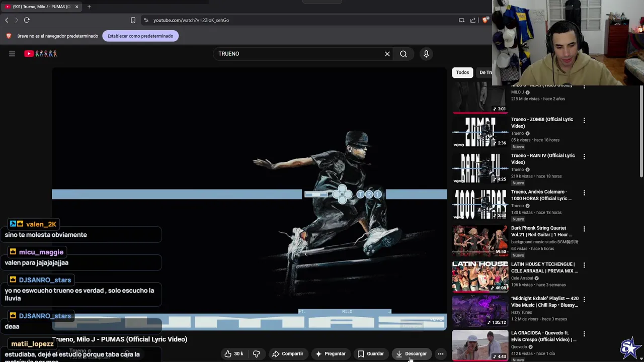Open Trueno - ZOMBI video thumbnail
Screen dimensions: 644x362
tap(479, 132)
